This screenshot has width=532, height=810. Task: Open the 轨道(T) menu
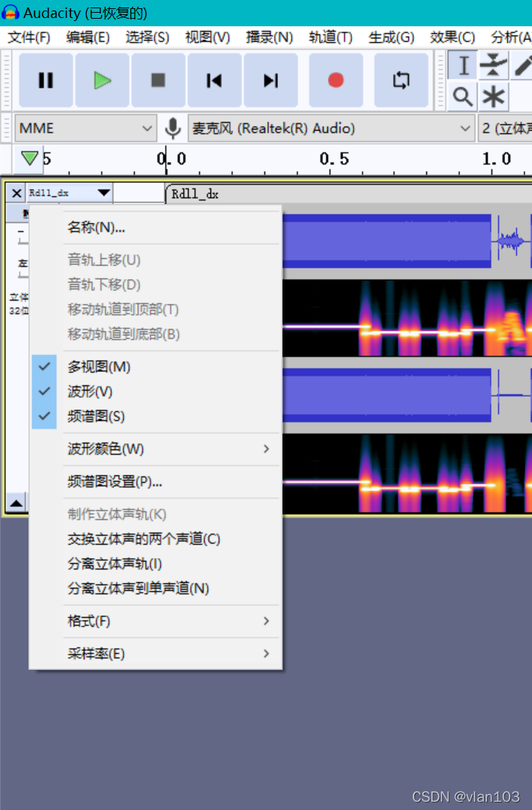[x=330, y=37]
